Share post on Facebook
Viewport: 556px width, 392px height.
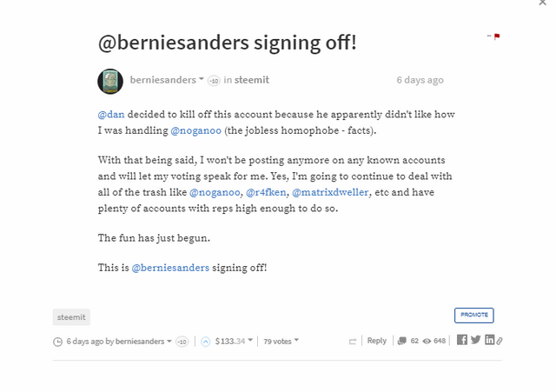462,340
